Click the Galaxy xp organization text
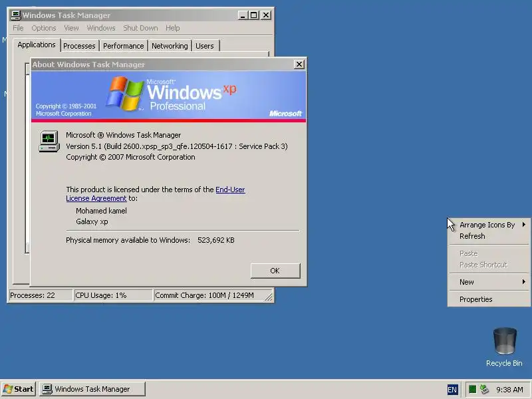Image resolution: width=532 pixels, height=399 pixels. [x=92, y=221]
